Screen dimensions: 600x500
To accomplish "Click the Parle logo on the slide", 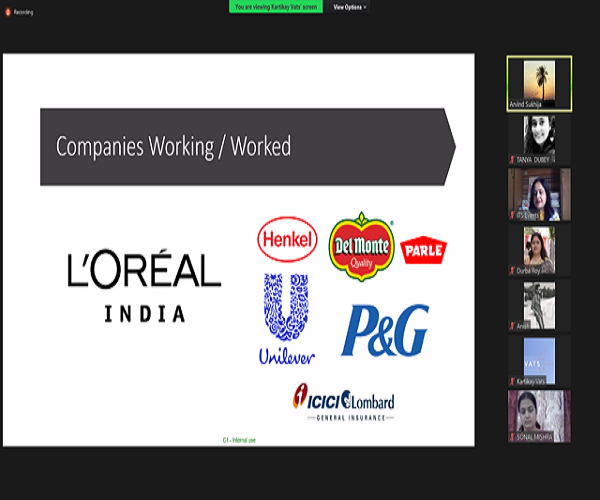I will pos(424,250).
